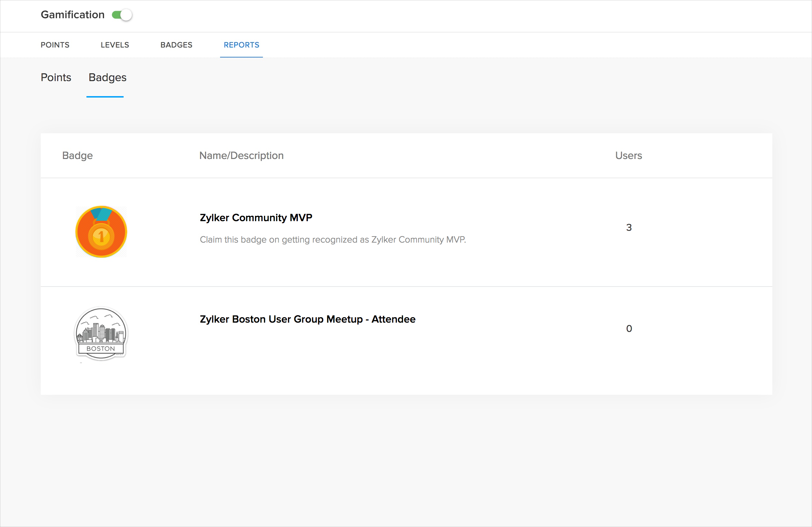Click the orange MVP medal badge icon
Viewport: 812px width, 527px height.
pos(101,232)
